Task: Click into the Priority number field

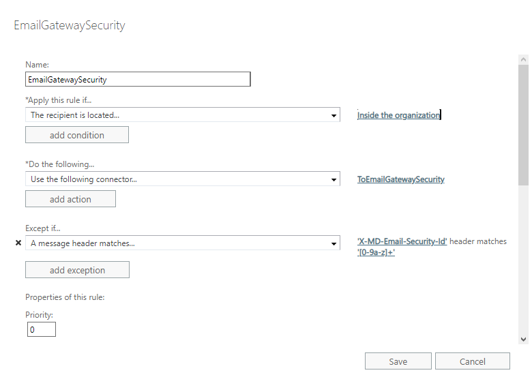Action: [42, 330]
